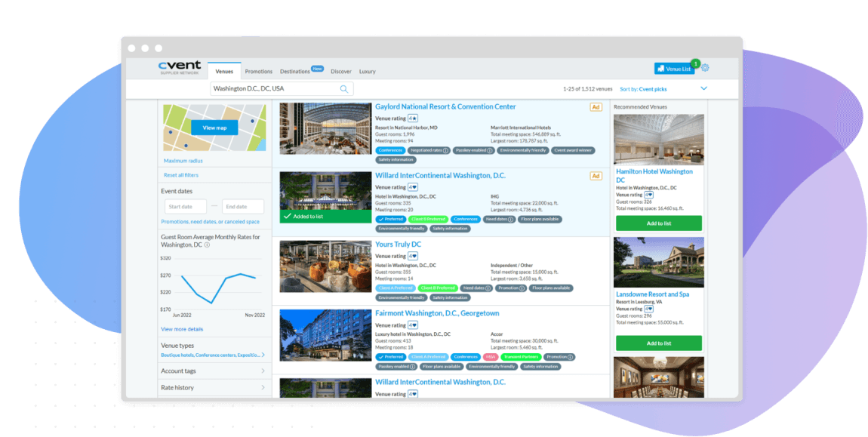Click the search magnifier icon

[x=344, y=89]
